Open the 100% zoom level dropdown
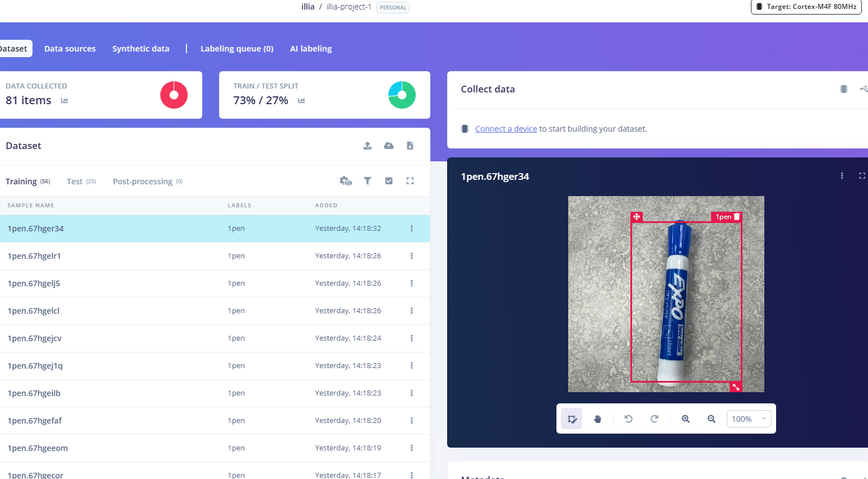The image size is (868, 479). pos(749,418)
